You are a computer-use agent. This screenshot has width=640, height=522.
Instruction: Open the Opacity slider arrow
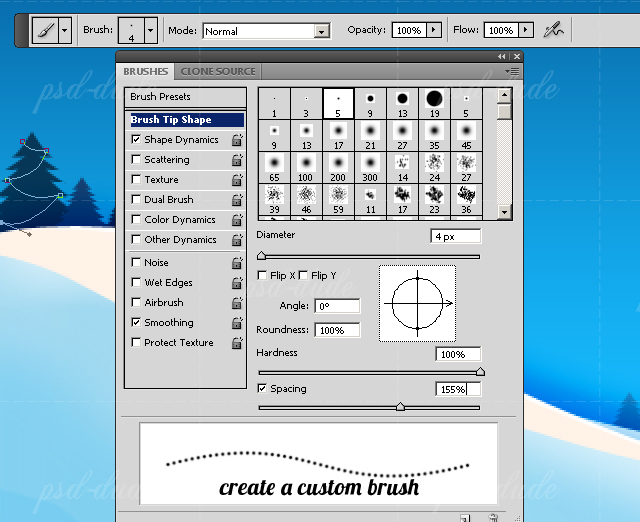point(433,30)
